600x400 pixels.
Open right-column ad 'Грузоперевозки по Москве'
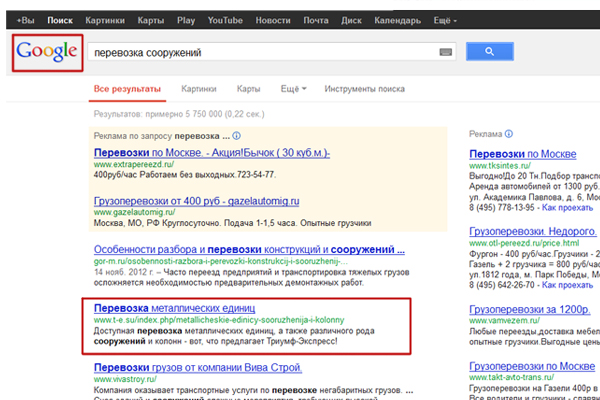(532, 366)
